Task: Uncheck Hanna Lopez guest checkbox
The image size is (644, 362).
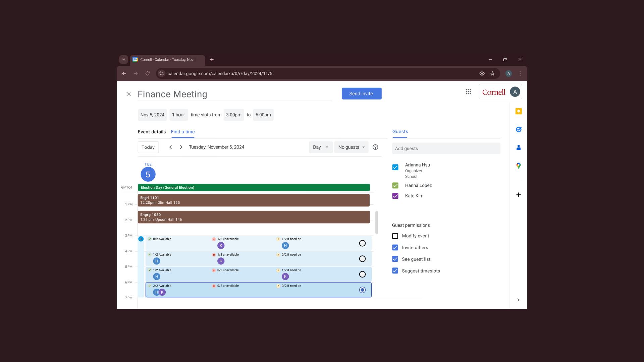Action: [x=395, y=185]
